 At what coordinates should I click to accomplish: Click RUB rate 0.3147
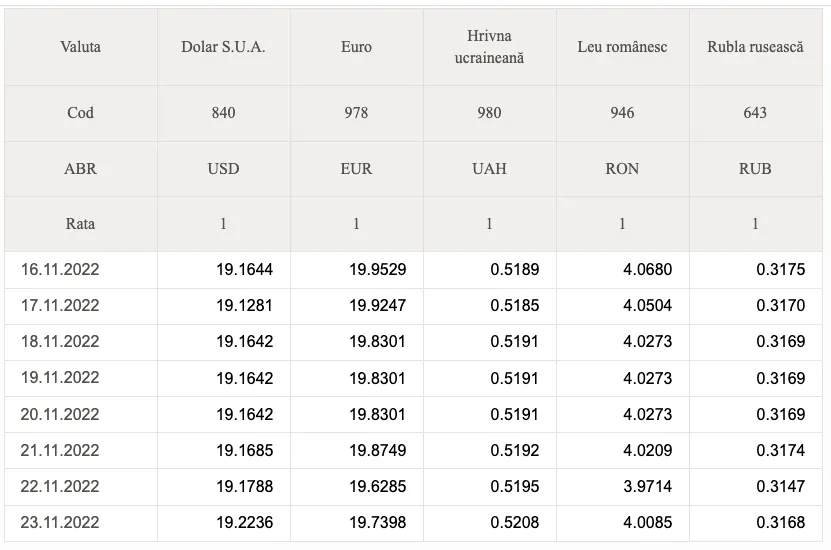(780, 486)
